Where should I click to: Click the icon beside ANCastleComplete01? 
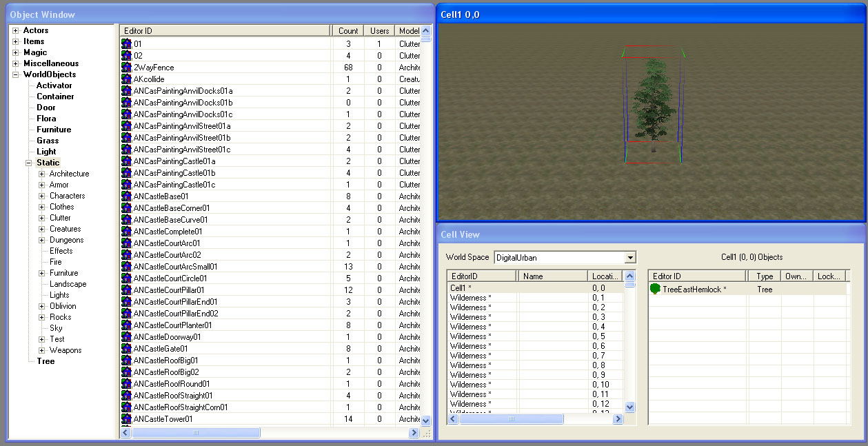126,232
